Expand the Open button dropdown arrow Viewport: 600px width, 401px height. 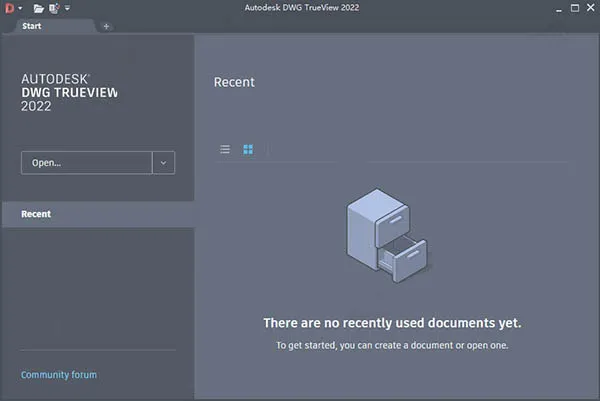click(164, 162)
